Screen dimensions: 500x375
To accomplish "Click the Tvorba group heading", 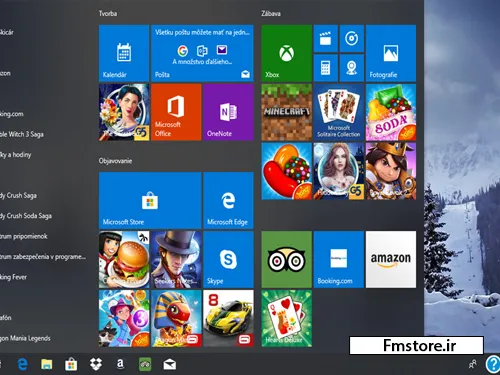I will pyautogui.click(x=108, y=14).
